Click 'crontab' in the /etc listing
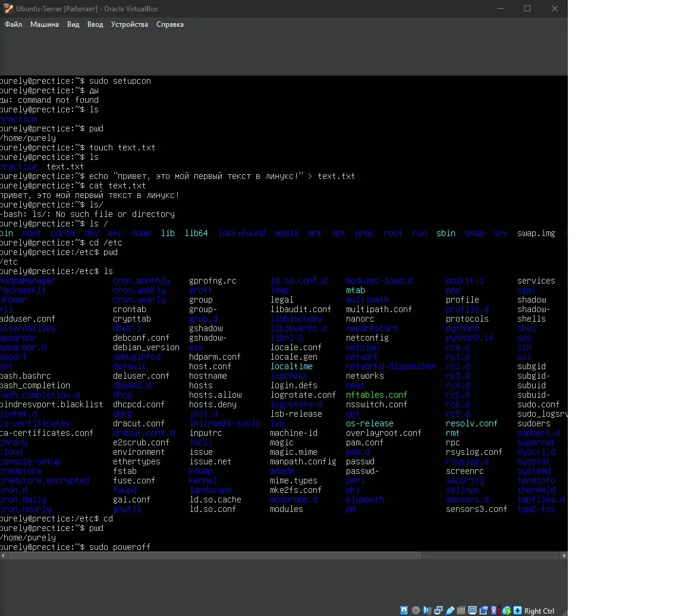685x616 pixels. [129, 309]
